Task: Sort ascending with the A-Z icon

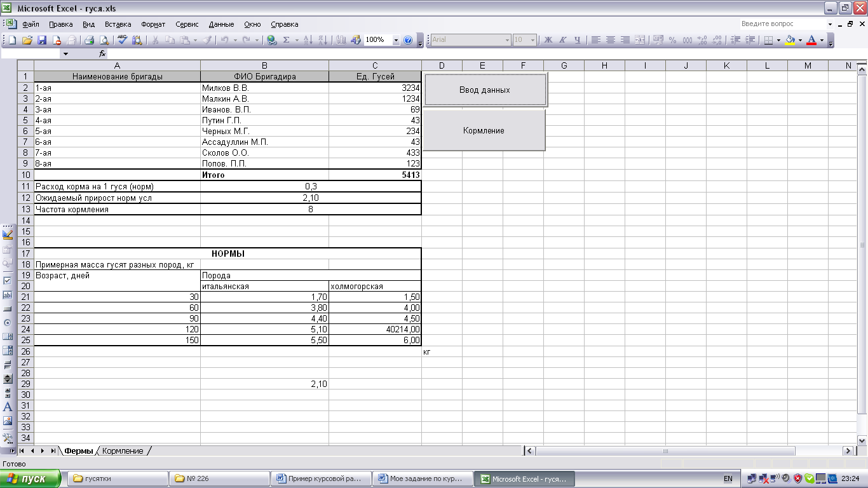Action: 308,40
